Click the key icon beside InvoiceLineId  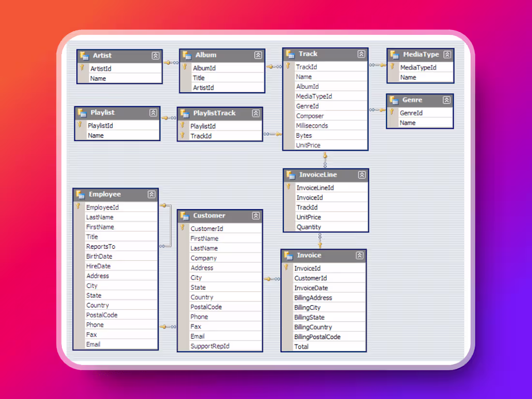[x=287, y=187]
